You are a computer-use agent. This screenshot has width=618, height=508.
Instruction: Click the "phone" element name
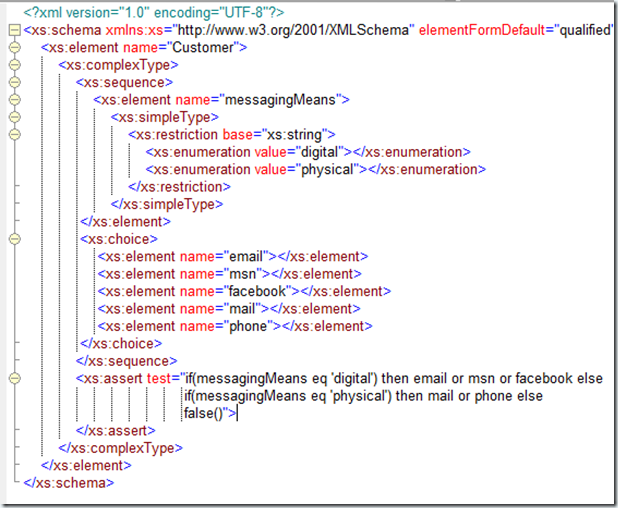point(250,326)
